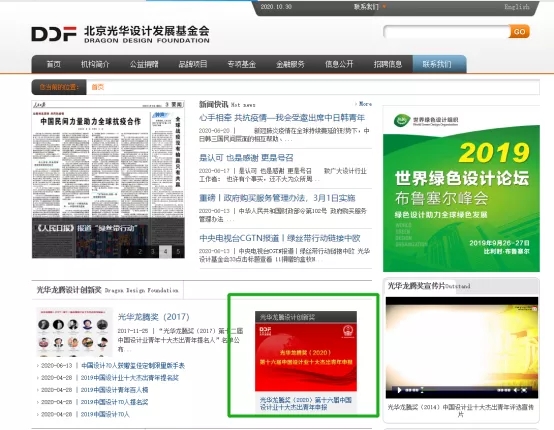Click the red 光华龙腾奖 (2020) poster image
The height and width of the screenshot is (430, 554).
tap(306, 357)
